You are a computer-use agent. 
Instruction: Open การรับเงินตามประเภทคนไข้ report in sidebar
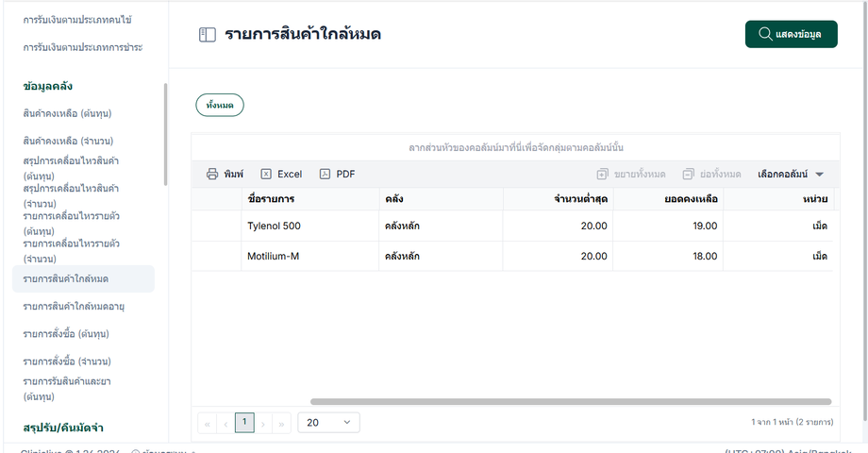[77, 20]
